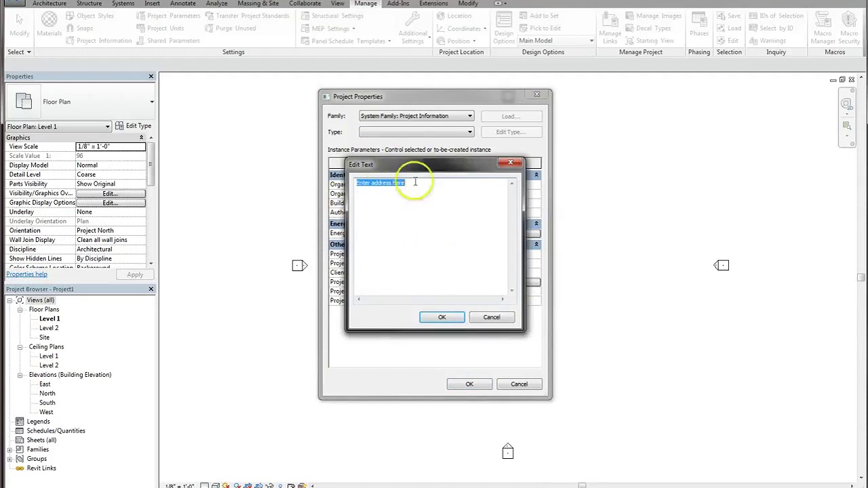Select the Modify arrow tool
This screenshot has width=868, height=488.
coord(19,24)
